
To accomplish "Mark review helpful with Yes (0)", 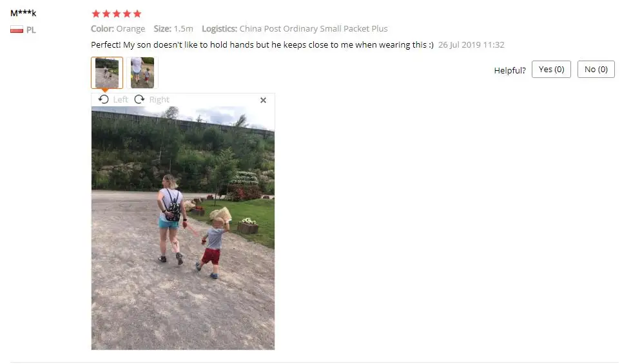I will click(551, 69).
